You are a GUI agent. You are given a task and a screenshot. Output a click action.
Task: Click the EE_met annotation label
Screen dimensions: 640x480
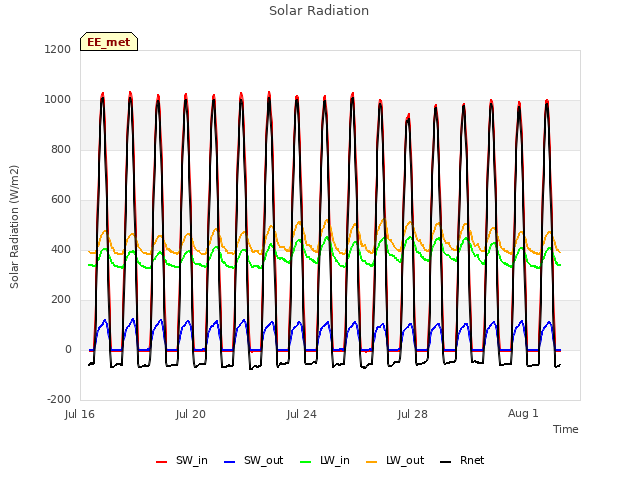pyautogui.click(x=109, y=42)
